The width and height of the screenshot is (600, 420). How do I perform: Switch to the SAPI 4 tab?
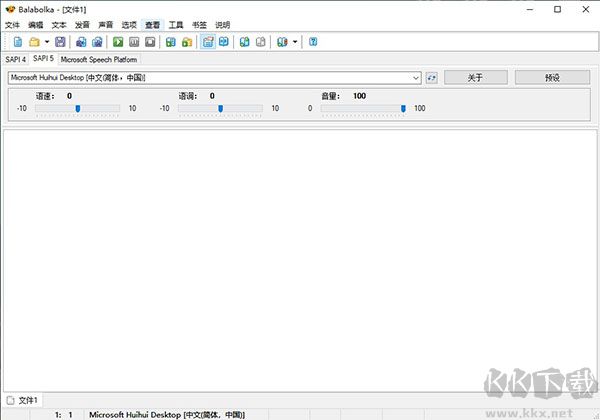tap(15, 60)
